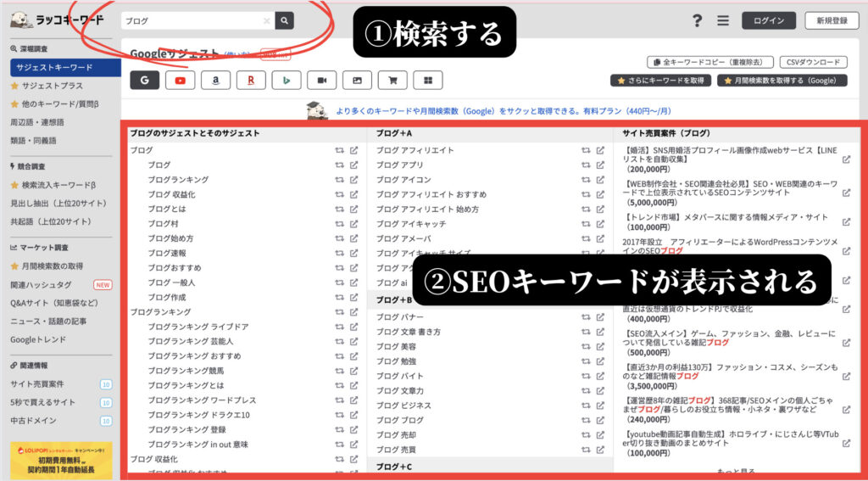Open external link icon for ブログ村 row
The image size is (868, 481).
(x=354, y=224)
